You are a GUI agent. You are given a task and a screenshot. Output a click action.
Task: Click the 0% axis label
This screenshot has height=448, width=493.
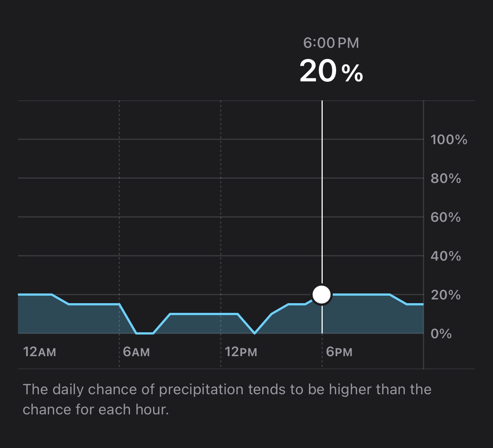tap(441, 334)
